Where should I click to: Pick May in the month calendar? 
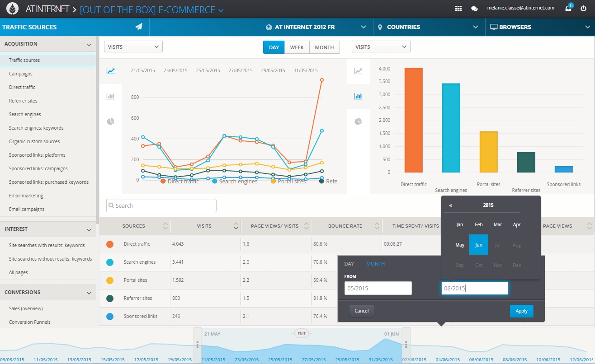(460, 245)
